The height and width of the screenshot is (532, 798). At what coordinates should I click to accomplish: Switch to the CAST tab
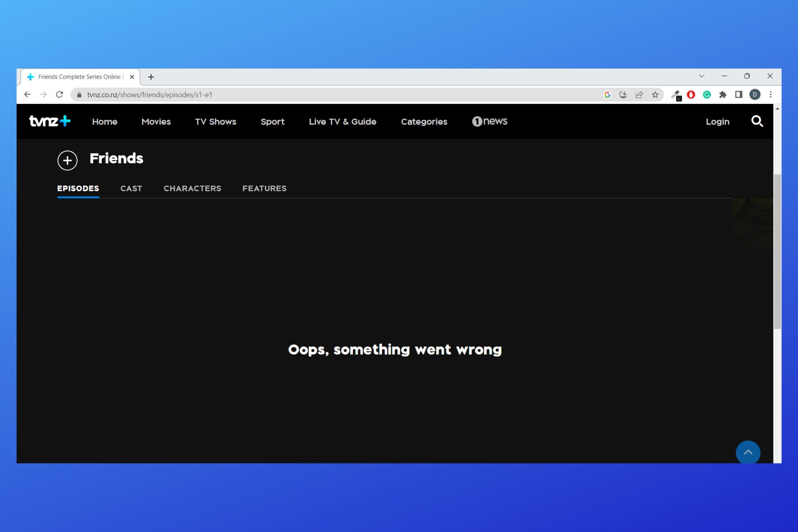point(131,188)
